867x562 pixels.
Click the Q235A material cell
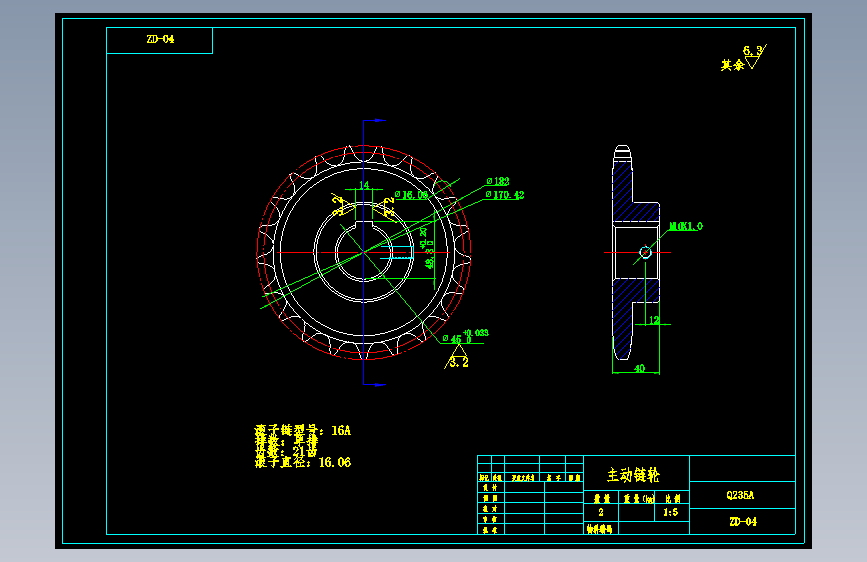click(x=740, y=495)
